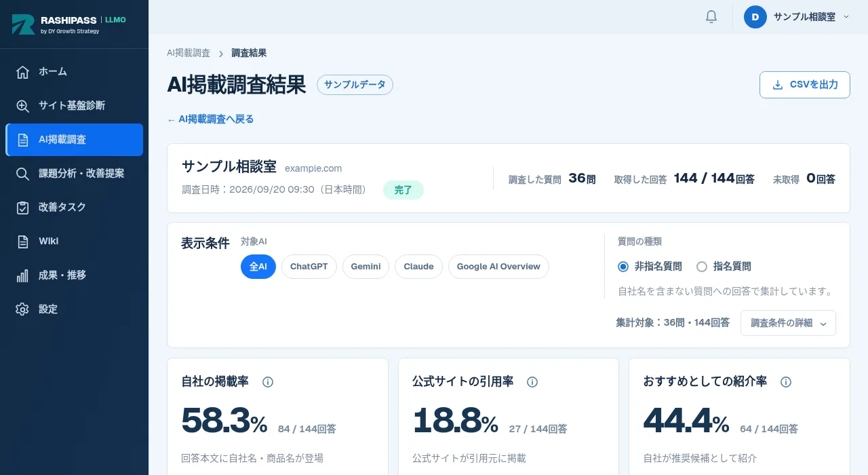Click the Wiki document icon
This screenshot has height=475, width=868.
(23, 242)
